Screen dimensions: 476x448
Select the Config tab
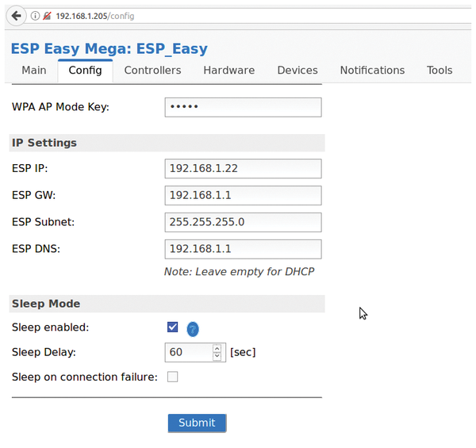(x=86, y=71)
